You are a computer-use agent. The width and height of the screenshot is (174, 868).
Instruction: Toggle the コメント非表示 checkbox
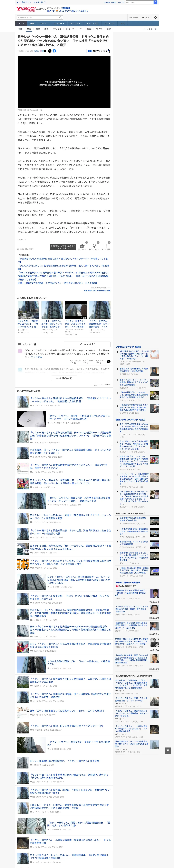pos(96,384)
